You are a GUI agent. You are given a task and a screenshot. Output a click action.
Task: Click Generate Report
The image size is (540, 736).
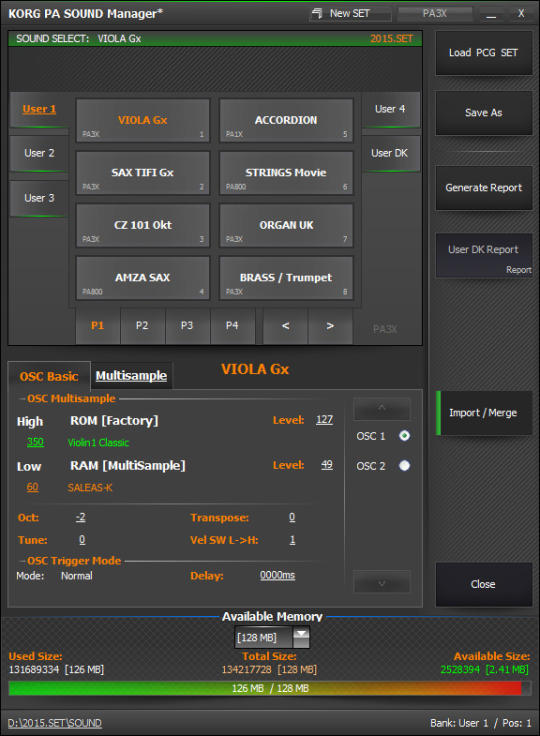pos(484,188)
